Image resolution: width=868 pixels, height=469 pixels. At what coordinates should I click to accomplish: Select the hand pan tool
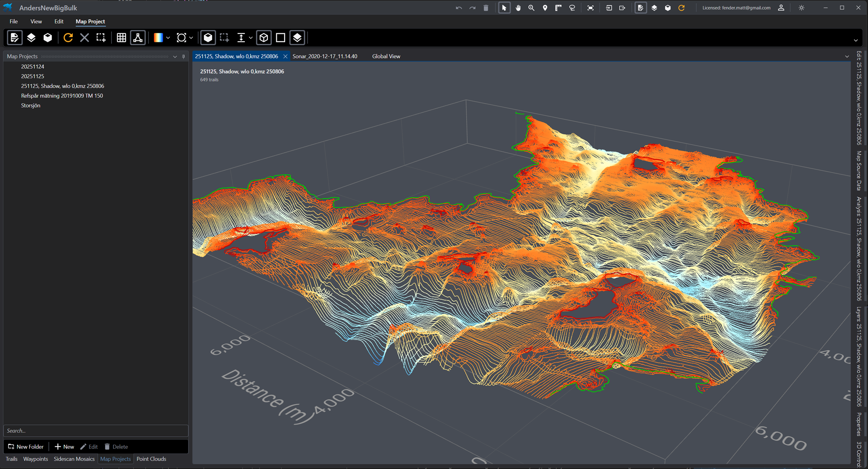pyautogui.click(x=518, y=8)
